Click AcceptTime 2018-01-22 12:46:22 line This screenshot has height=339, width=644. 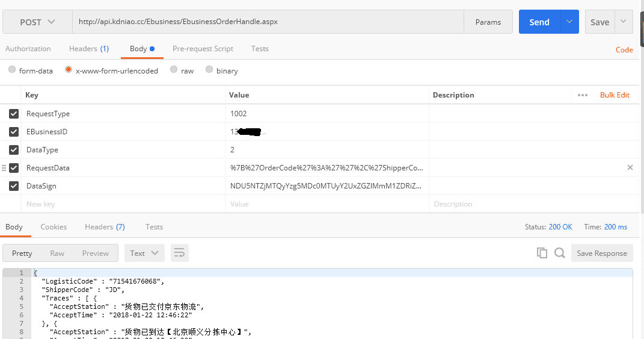(121, 315)
